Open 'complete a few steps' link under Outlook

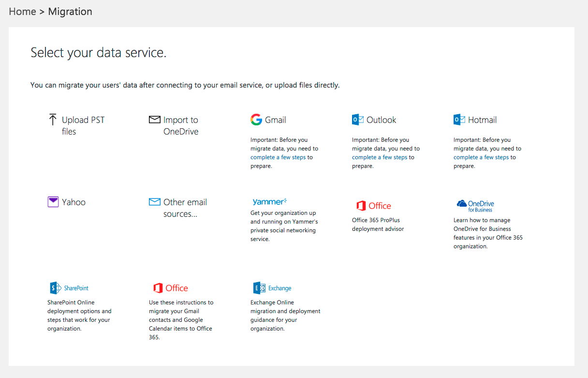tap(380, 157)
